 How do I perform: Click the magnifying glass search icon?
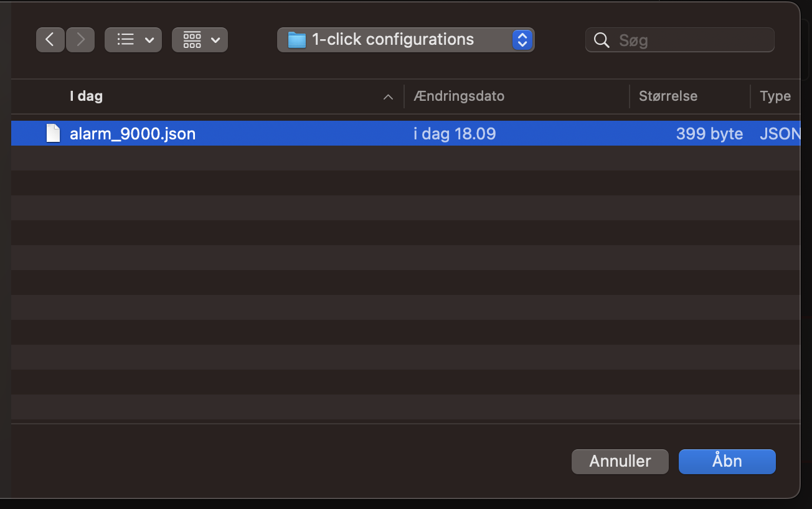pos(602,40)
